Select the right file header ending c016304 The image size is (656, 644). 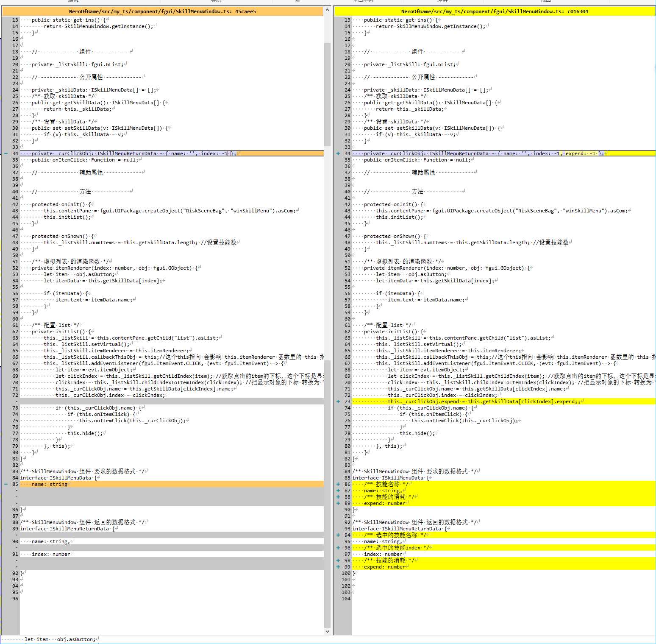point(495,11)
